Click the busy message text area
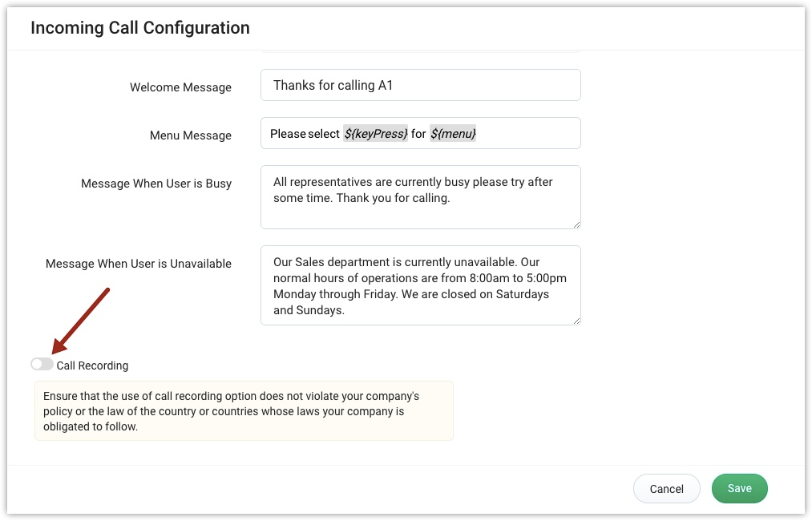The width and height of the screenshot is (812, 521). [420, 197]
